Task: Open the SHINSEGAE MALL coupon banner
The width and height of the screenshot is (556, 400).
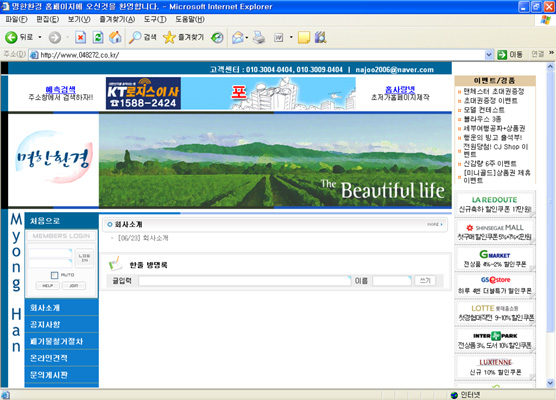Action: click(495, 232)
